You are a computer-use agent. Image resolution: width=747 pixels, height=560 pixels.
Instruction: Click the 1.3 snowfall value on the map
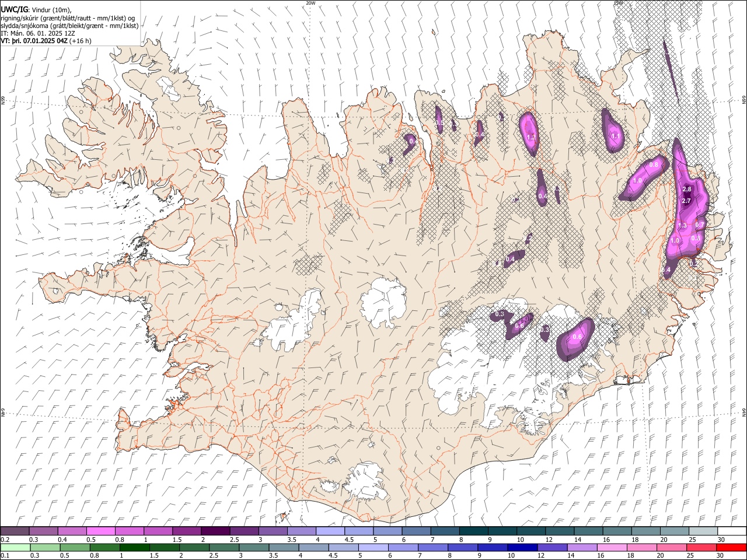click(x=682, y=225)
